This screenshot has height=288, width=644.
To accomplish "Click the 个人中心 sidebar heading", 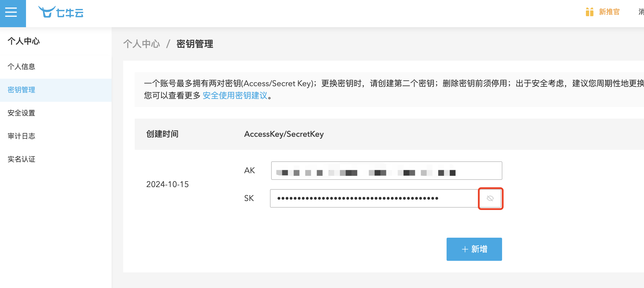I will pos(24,41).
